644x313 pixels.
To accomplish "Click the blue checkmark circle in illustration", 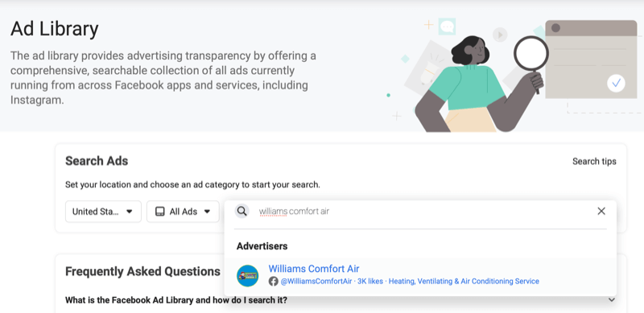I will pyautogui.click(x=616, y=84).
